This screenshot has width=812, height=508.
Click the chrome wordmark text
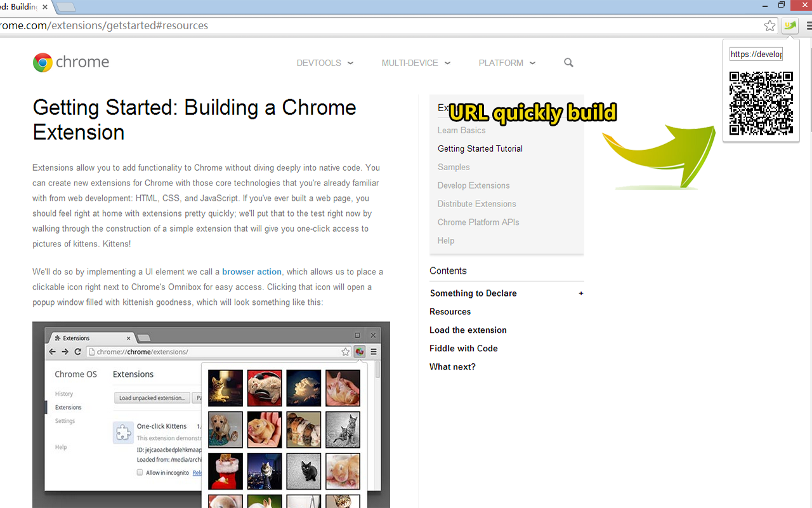tap(82, 62)
